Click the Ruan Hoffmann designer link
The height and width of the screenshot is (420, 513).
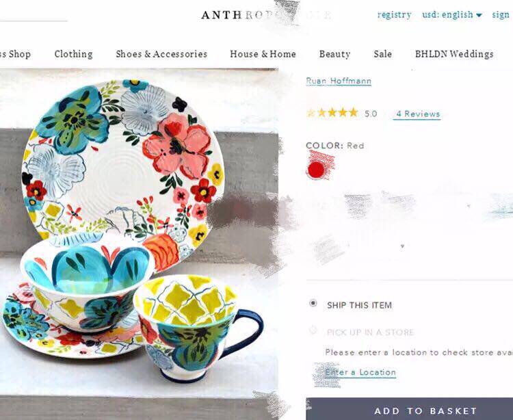pyautogui.click(x=339, y=81)
